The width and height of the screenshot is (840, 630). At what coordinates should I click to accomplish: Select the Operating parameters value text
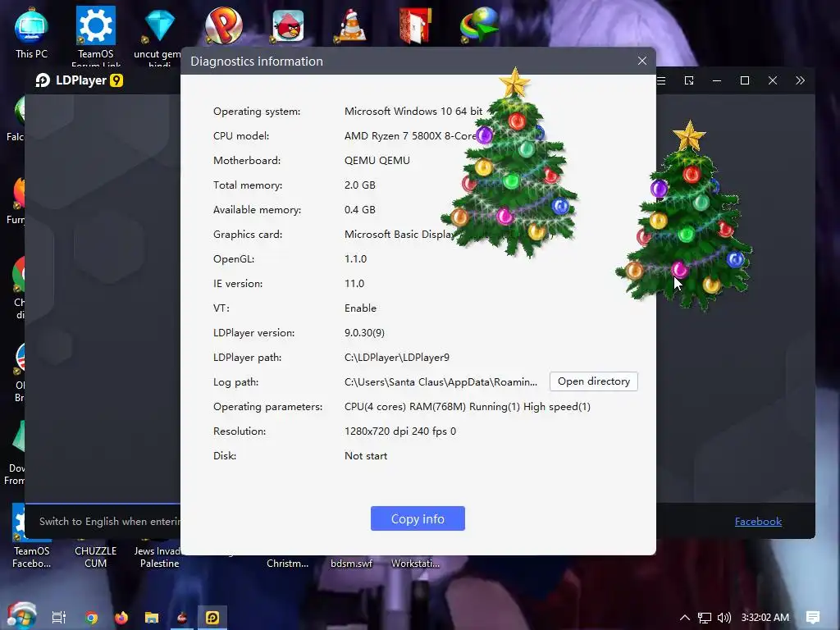point(467,407)
